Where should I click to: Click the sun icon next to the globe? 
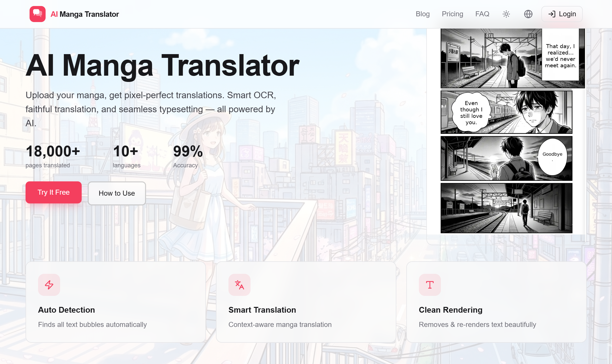(506, 14)
